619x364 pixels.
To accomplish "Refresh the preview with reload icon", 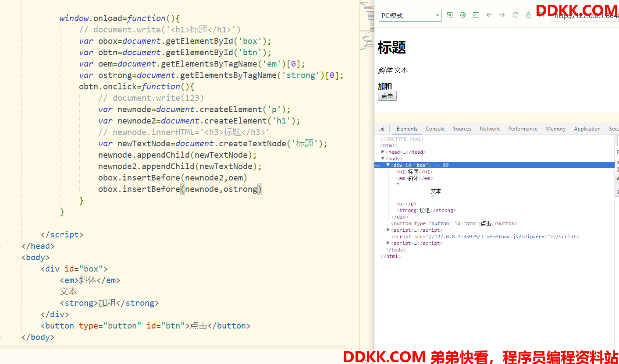I will tap(515, 15).
